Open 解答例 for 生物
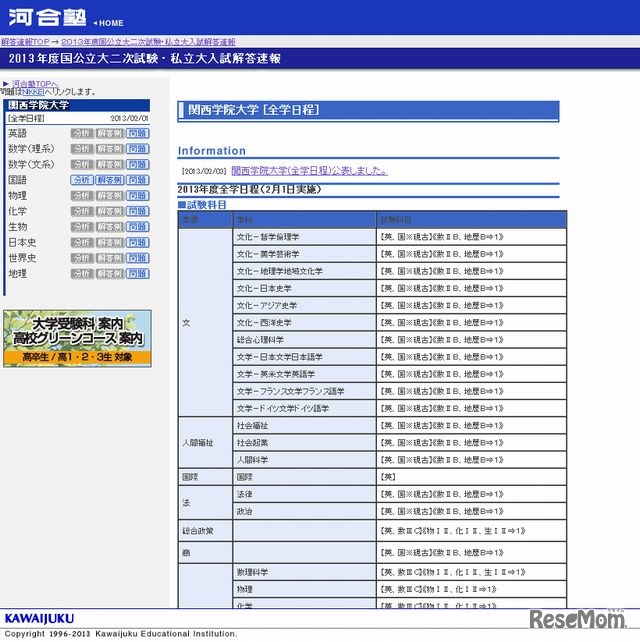640x642 pixels. pos(110,227)
